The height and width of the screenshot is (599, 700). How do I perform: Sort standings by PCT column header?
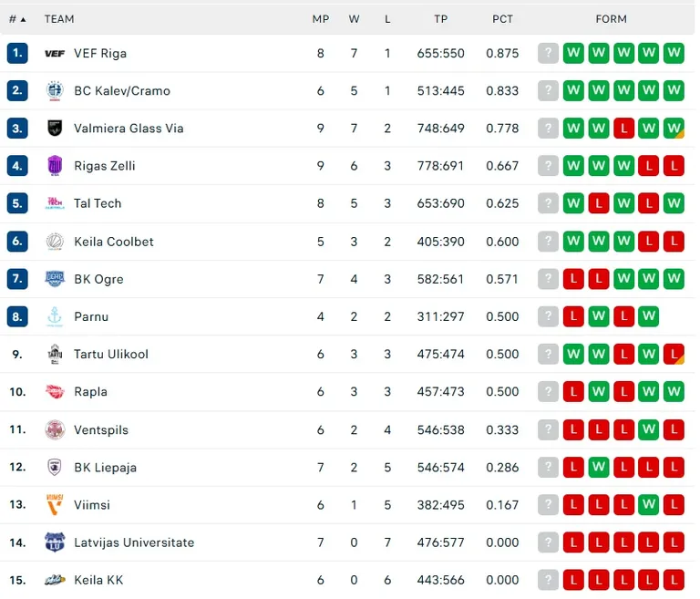[x=502, y=19]
